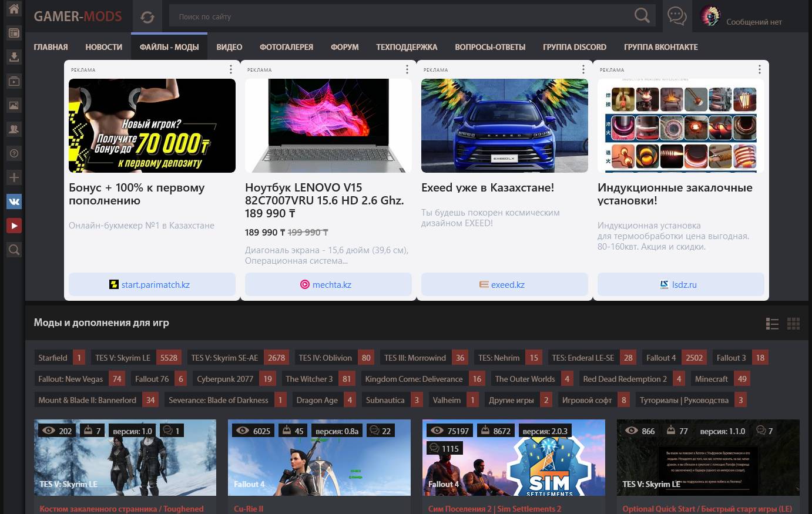Image resolution: width=812 pixels, height=514 pixels.
Task: Open the users icon in left sidebar
Action: tap(14, 129)
